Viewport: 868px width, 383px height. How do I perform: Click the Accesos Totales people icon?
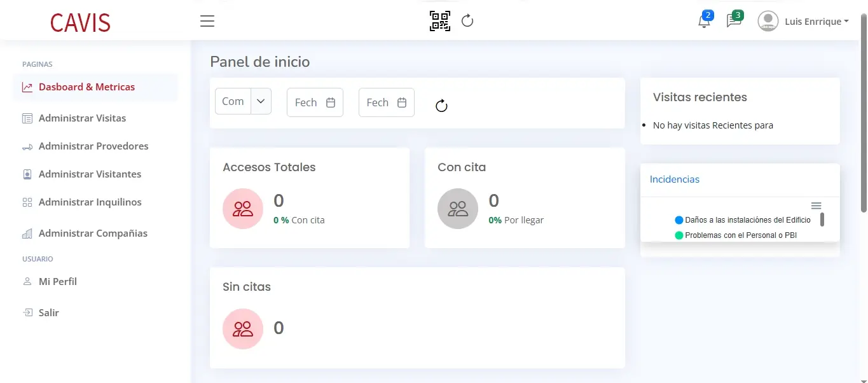click(x=243, y=209)
